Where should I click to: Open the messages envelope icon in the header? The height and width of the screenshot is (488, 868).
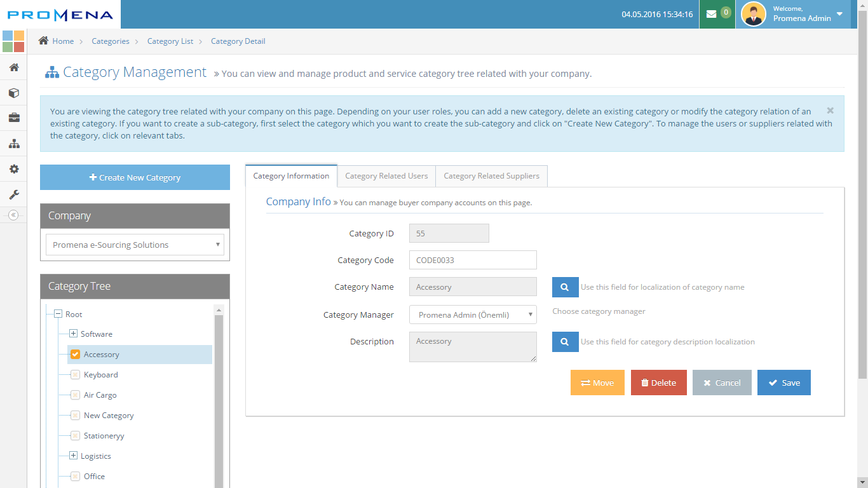pos(712,14)
